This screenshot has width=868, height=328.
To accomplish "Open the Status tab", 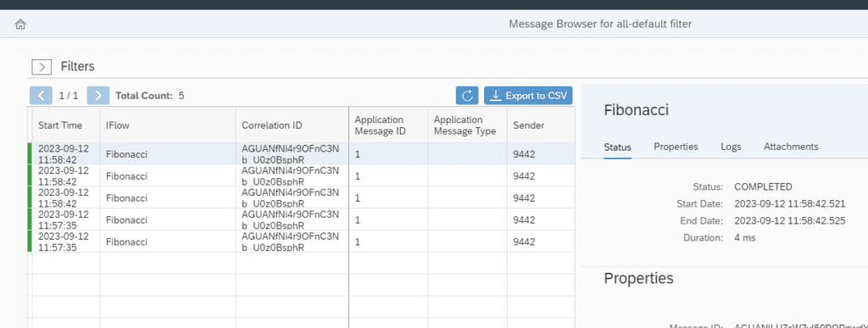I will [617, 147].
